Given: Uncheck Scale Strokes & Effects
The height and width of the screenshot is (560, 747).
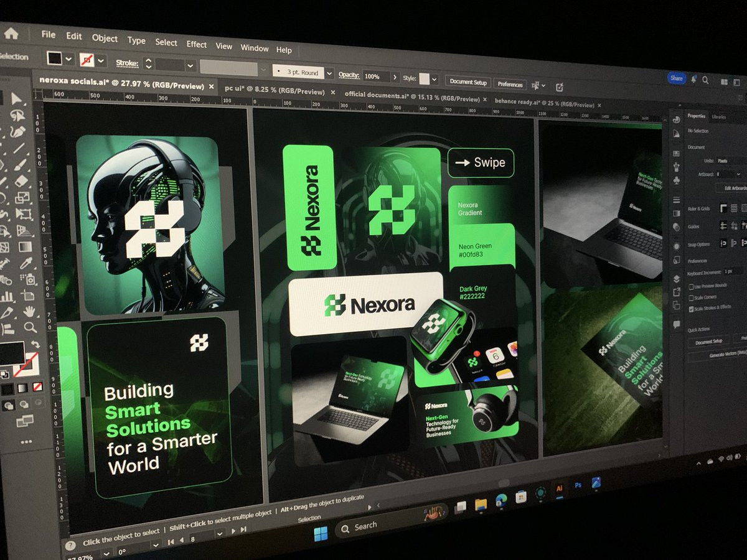Looking at the screenshot, I should tap(692, 309).
